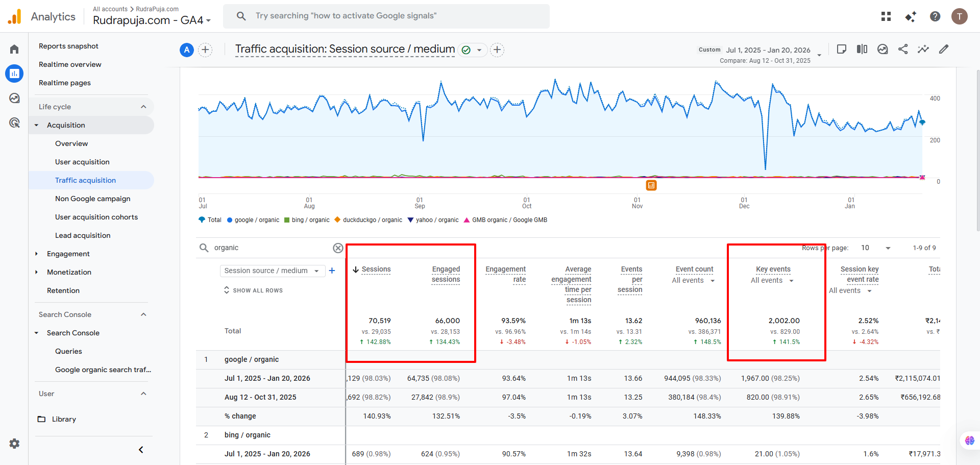The width and height of the screenshot is (980, 465).
Task: Share this report icon
Action: 903,49
